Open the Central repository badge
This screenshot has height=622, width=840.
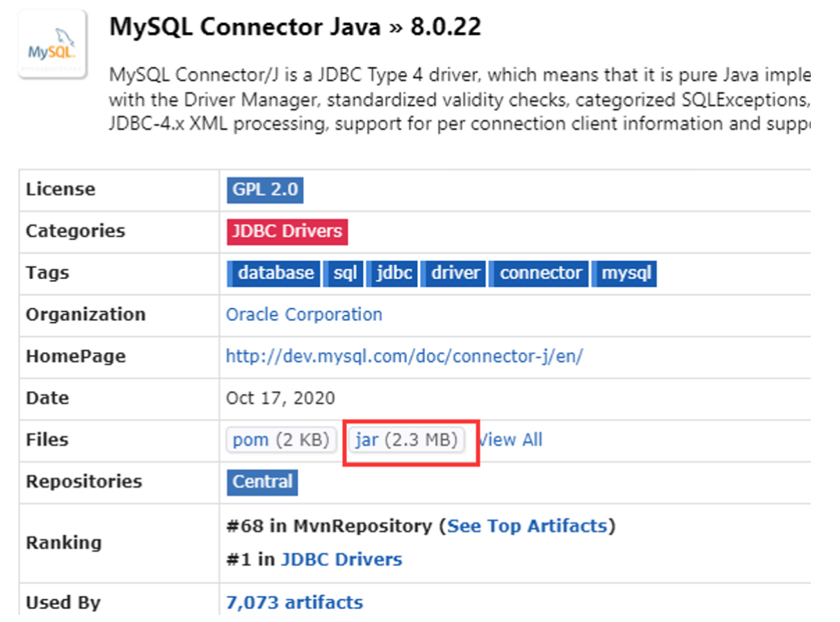point(262,481)
